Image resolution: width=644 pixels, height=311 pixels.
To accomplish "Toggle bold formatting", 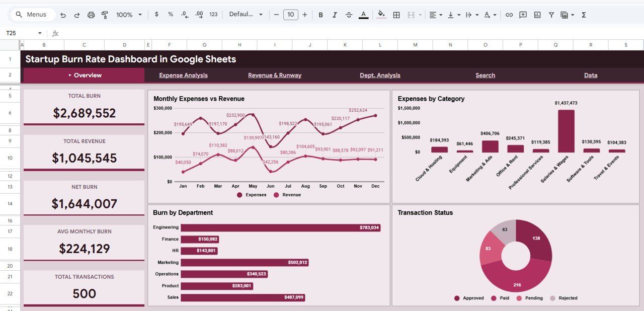I will point(320,15).
